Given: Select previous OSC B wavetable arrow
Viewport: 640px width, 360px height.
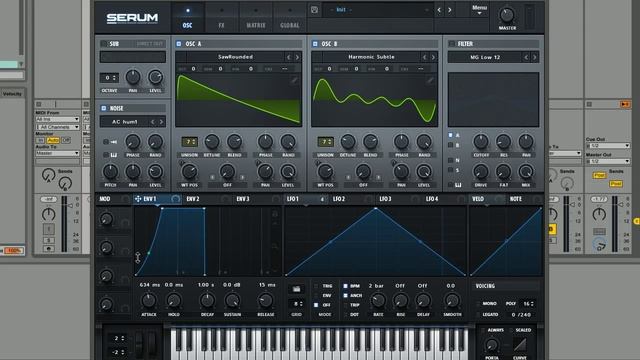Looking at the screenshot, I should coord(424,57).
